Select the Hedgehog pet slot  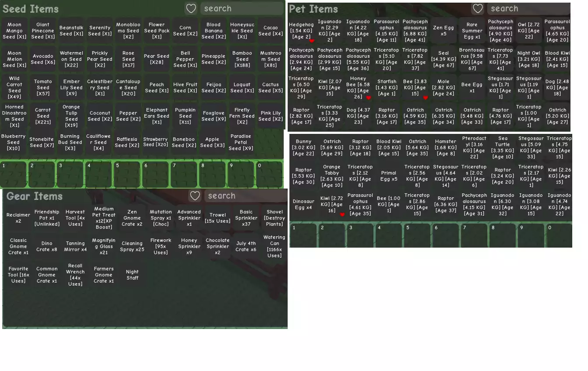coord(301,31)
